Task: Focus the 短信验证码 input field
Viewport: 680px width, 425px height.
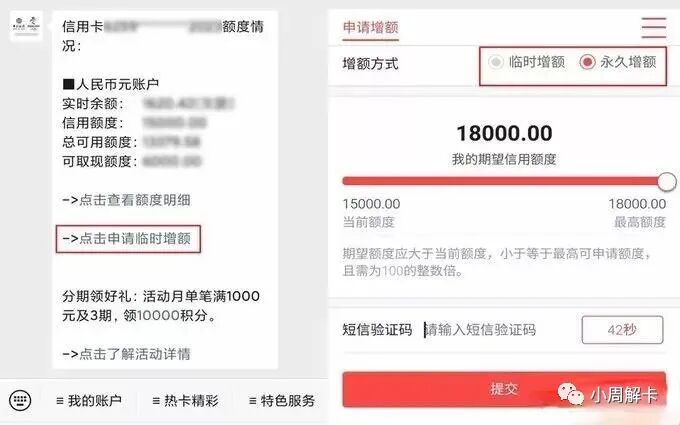Action: pos(499,330)
